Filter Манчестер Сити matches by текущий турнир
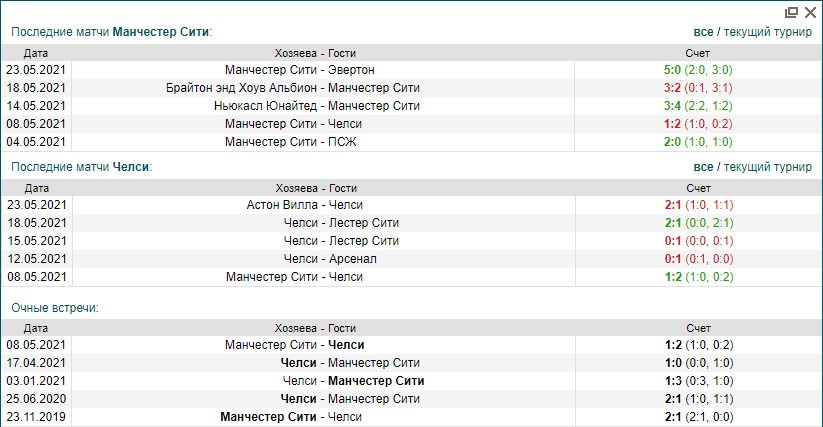This screenshot has width=823, height=427. [x=770, y=31]
